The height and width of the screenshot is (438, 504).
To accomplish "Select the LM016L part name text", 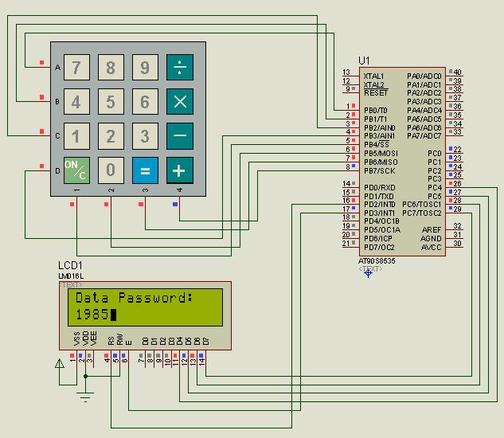I will click(x=71, y=276).
